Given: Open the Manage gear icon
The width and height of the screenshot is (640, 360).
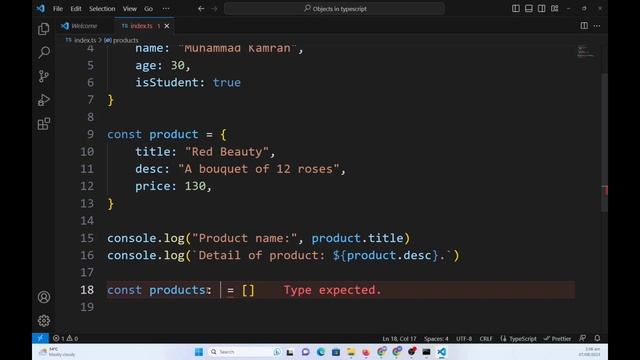Looking at the screenshot, I should pos(44,320).
